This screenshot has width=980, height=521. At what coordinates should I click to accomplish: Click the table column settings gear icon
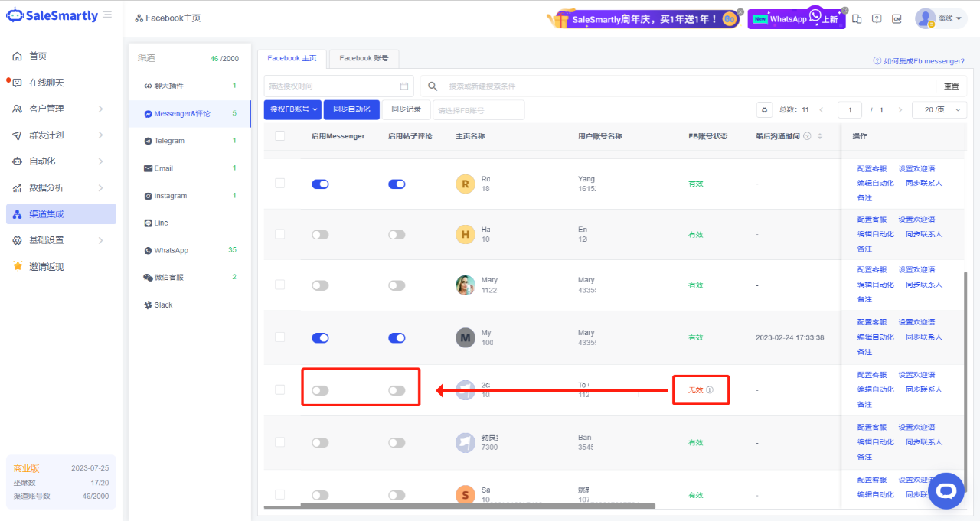[764, 110]
